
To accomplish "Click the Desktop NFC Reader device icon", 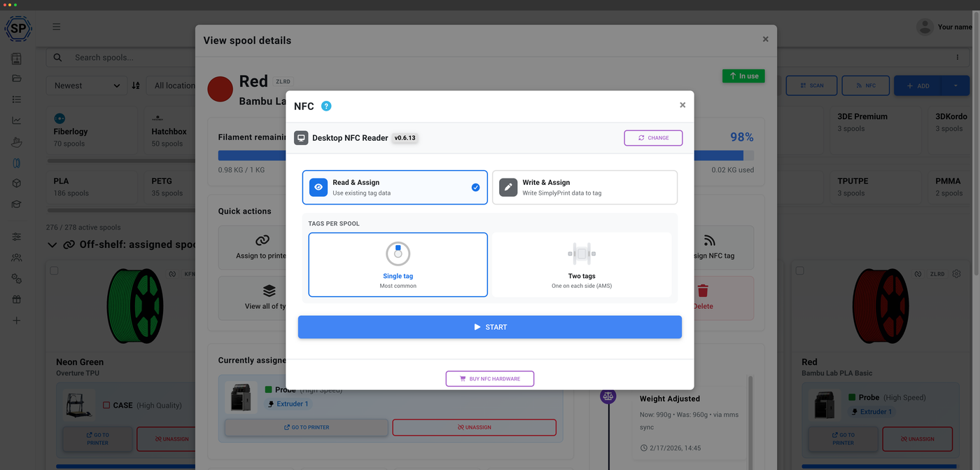I will click(x=301, y=138).
